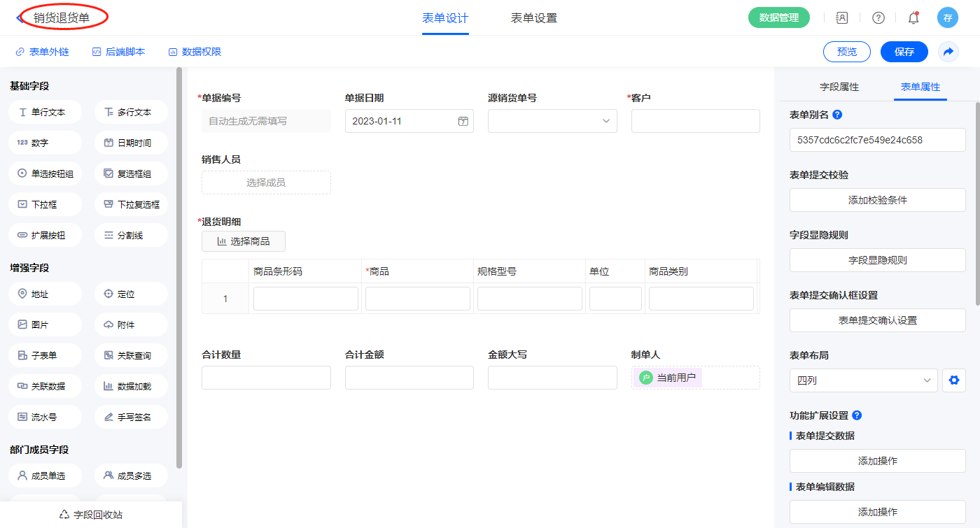This screenshot has width=980, height=528.
Task: Click the share arrow icon next to 保存
Action: [948, 52]
